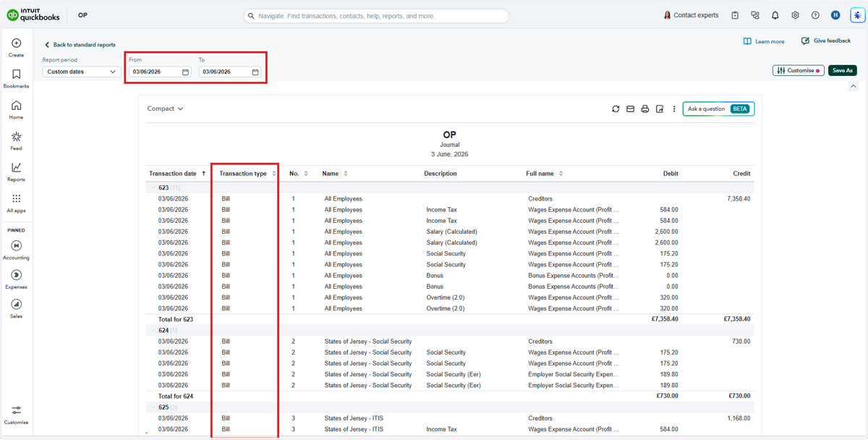Click credit amount 730.00
The width and height of the screenshot is (868, 440).
pyautogui.click(x=741, y=342)
